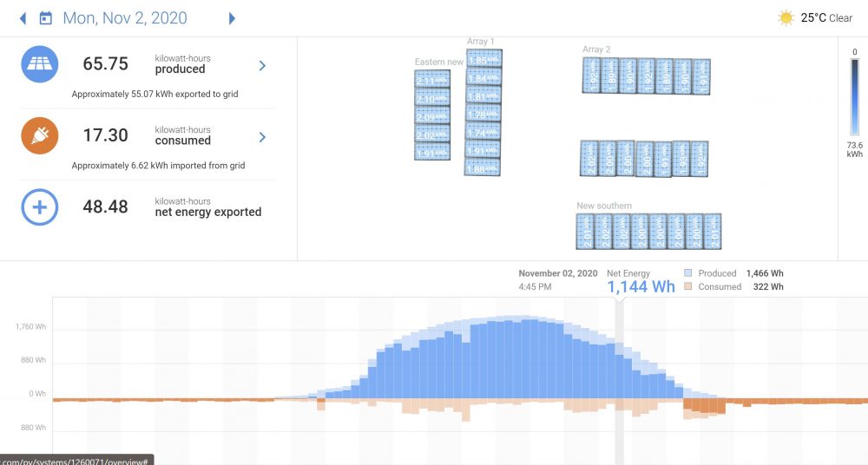This screenshot has width=868, height=465.
Task: Expand the produced energy details chevron
Action: [x=262, y=65]
